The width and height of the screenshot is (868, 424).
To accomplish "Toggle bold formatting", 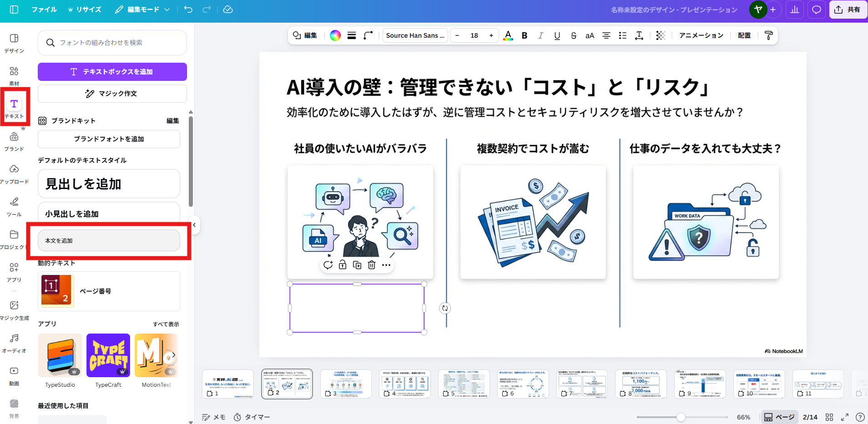I will 525,35.
